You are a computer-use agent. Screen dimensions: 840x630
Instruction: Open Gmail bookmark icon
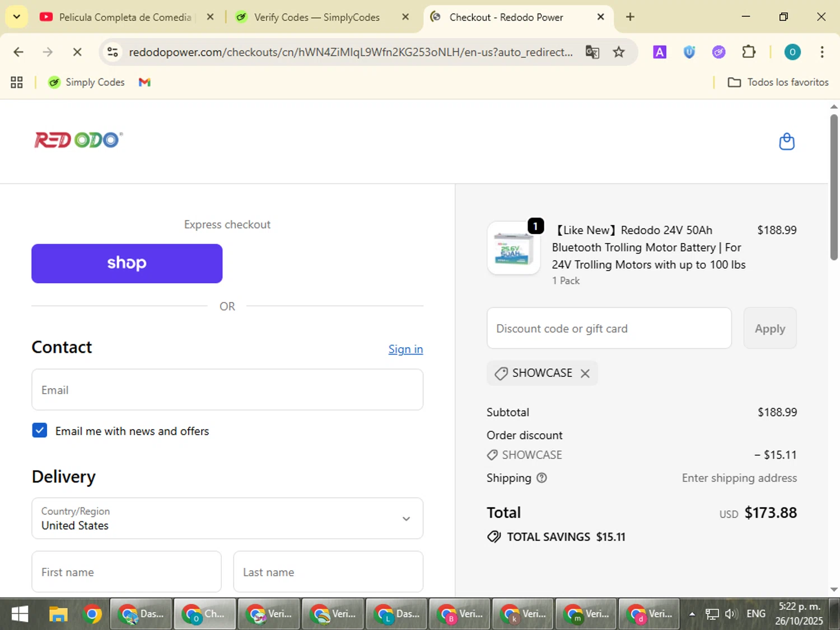pos(144,82)
